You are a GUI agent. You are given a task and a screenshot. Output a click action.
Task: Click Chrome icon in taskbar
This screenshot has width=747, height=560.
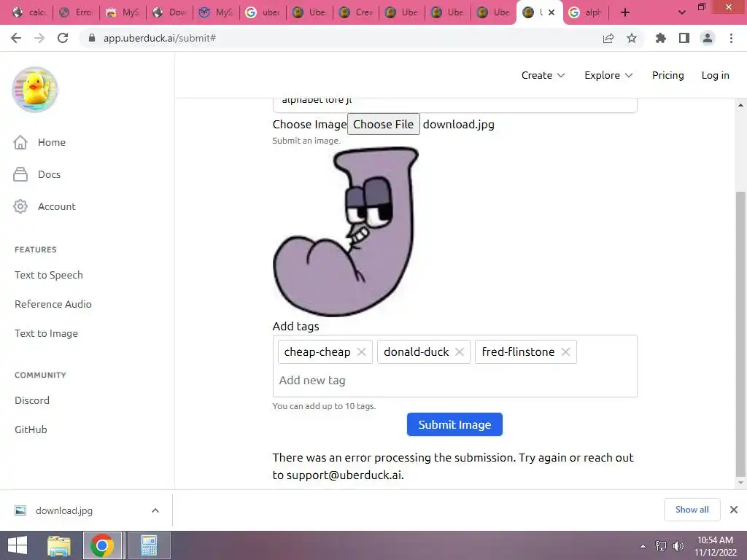(102, 545)
